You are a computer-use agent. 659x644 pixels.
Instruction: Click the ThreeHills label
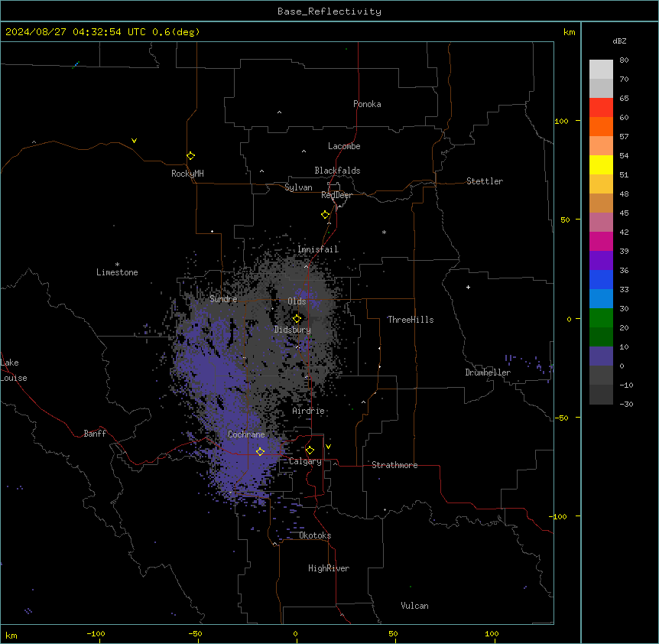(x=411, y=320)
